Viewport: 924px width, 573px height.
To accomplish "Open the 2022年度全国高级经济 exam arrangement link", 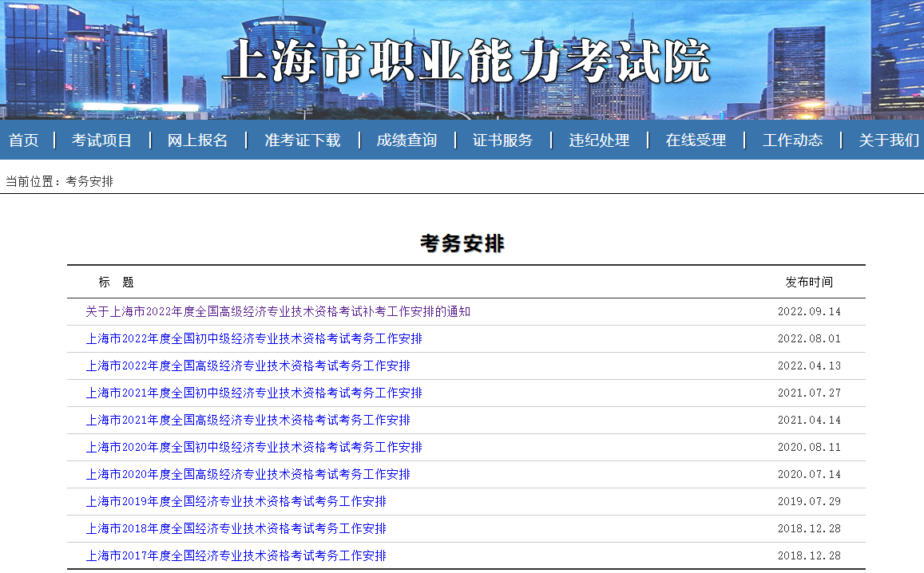I will pos(248,366).
